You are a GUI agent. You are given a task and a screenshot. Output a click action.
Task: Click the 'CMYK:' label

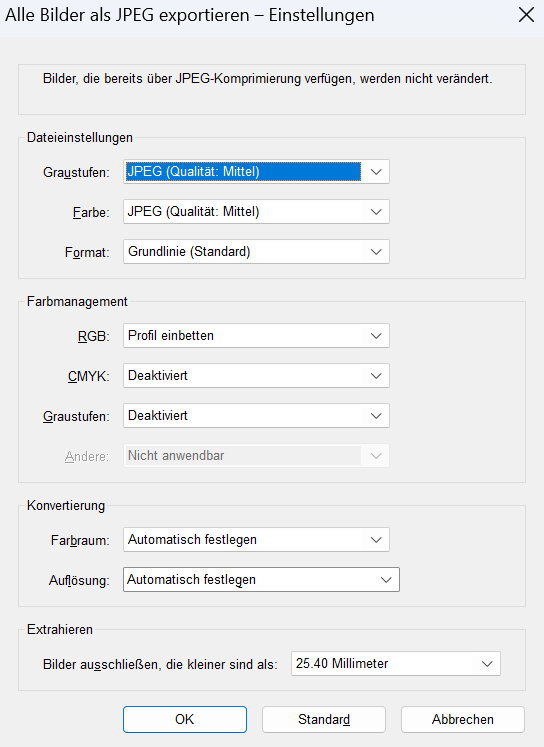click(x=89, y=376)
